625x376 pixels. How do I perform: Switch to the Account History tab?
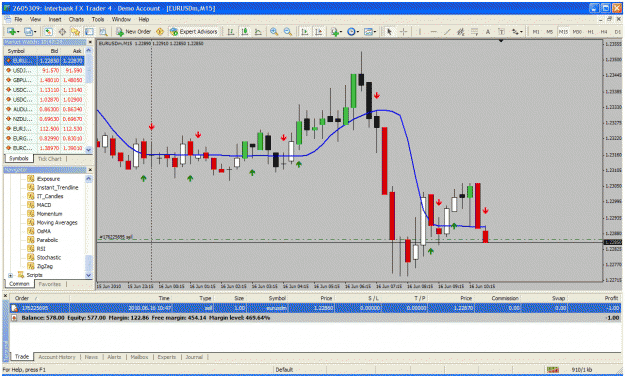(x=57, y=357)
